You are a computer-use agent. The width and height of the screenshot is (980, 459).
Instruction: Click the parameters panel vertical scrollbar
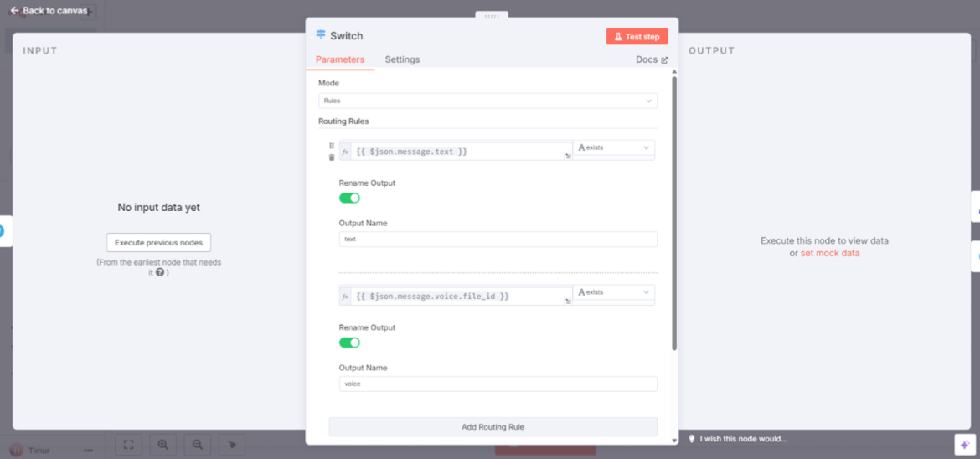tap(673, 213)
